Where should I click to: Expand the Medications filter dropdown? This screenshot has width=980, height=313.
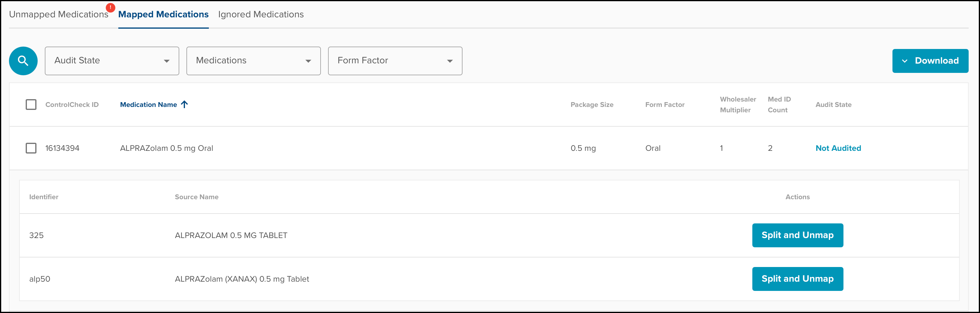pyautogui.click(x=253, y=61)
